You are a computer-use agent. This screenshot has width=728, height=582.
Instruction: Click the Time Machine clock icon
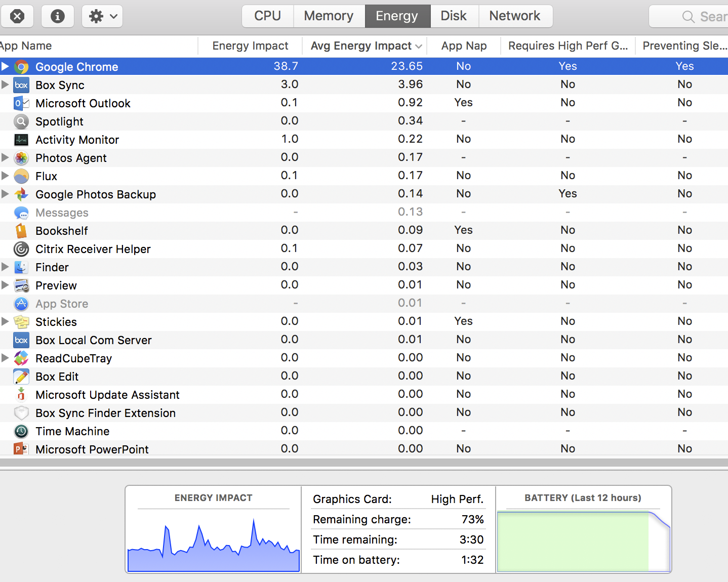coord(21,431)
